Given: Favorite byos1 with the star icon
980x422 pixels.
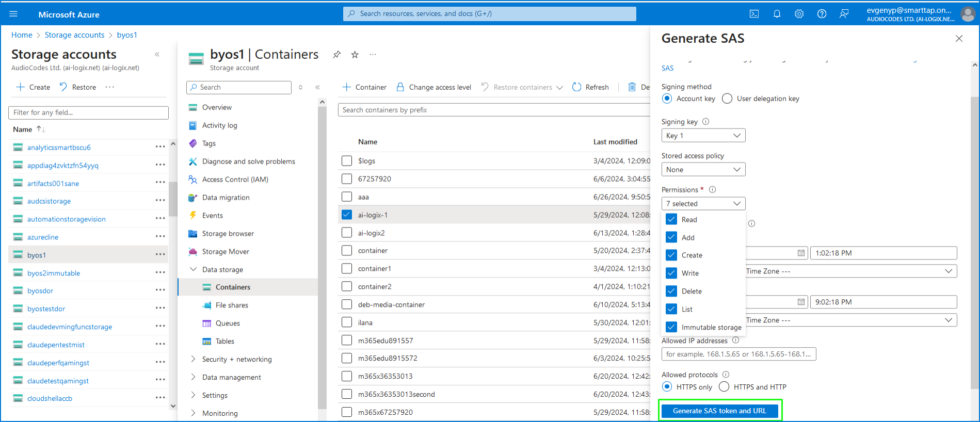Looking at the screenshot, I should pyautogui.click(x=355, y=54).
